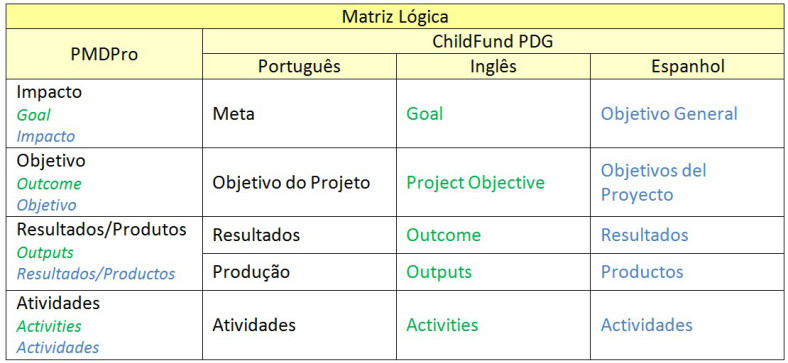
Task: Click the Meta cell
Action: [x=300, y=114]
